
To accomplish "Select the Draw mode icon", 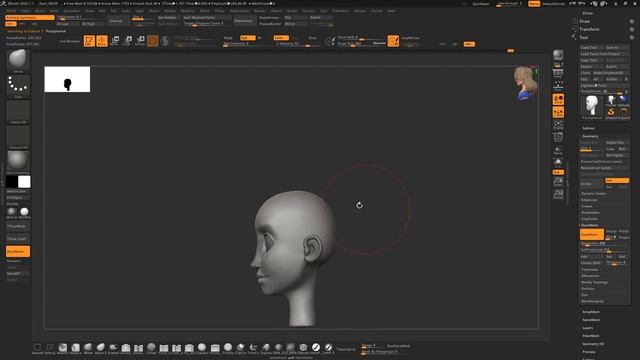I will click(x=102, y=41).
